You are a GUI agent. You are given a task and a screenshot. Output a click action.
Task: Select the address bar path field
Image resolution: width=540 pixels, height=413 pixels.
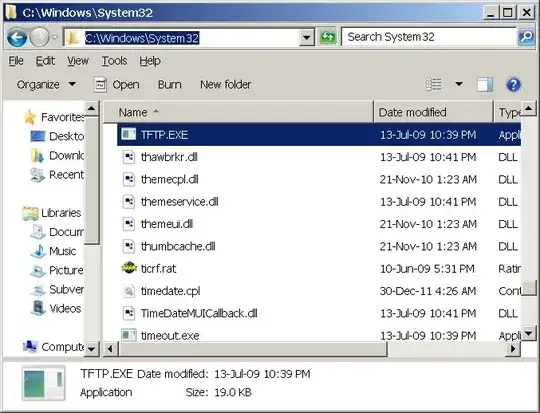coord(188,38)
